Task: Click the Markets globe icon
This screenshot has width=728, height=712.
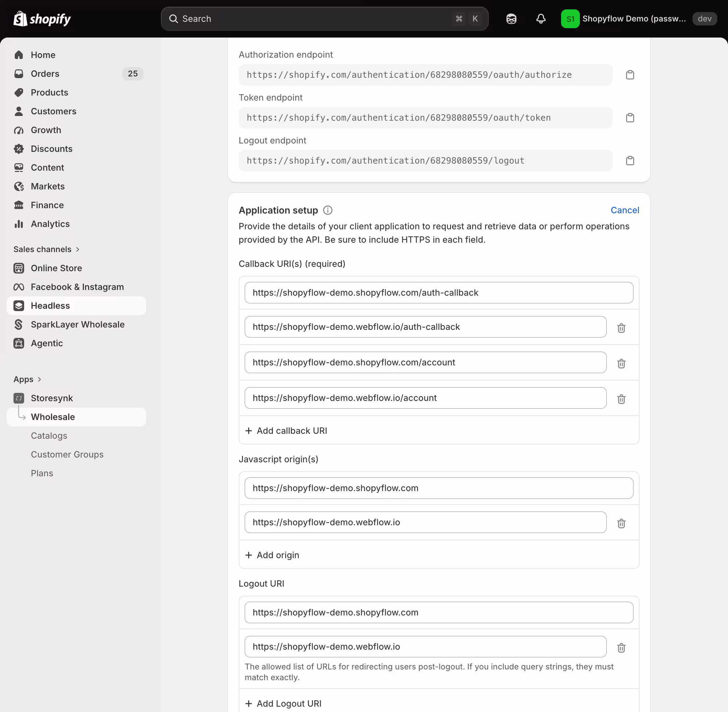Action: (x=19, y=186)
